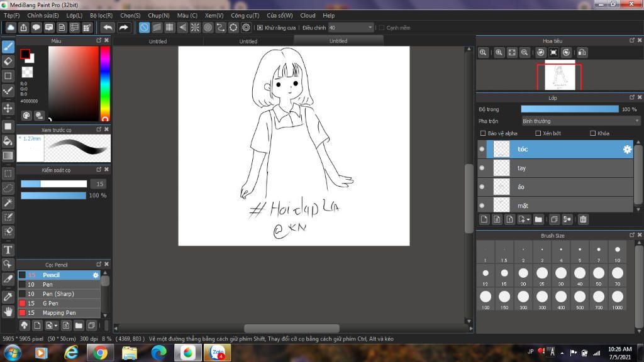644x362 pixels.
Task: Click the black foreground color swatch
Action: [25, 54]
